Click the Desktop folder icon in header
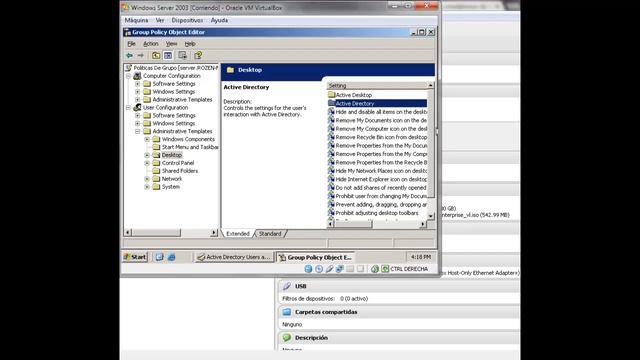The width and height of the screenshot is (640, 360). (230, 70)
